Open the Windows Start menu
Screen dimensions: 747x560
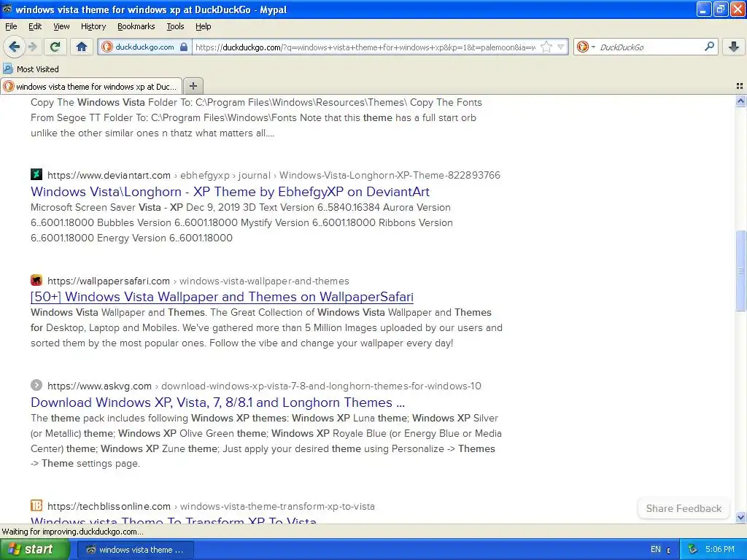(35, 549)
